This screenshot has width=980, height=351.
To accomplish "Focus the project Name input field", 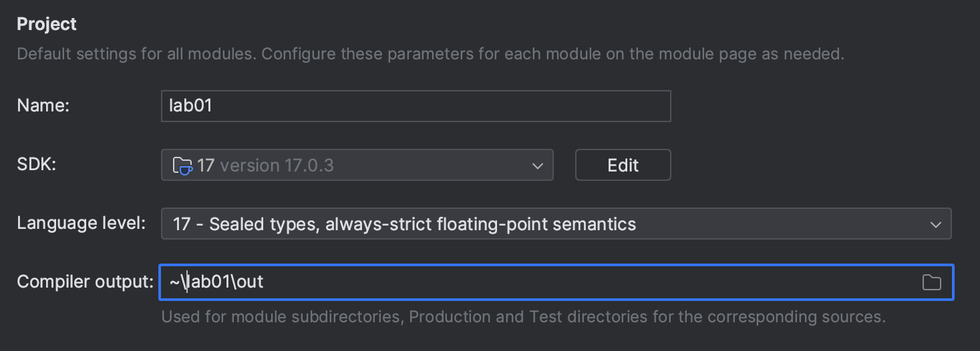I will click(x=416, y=106).
